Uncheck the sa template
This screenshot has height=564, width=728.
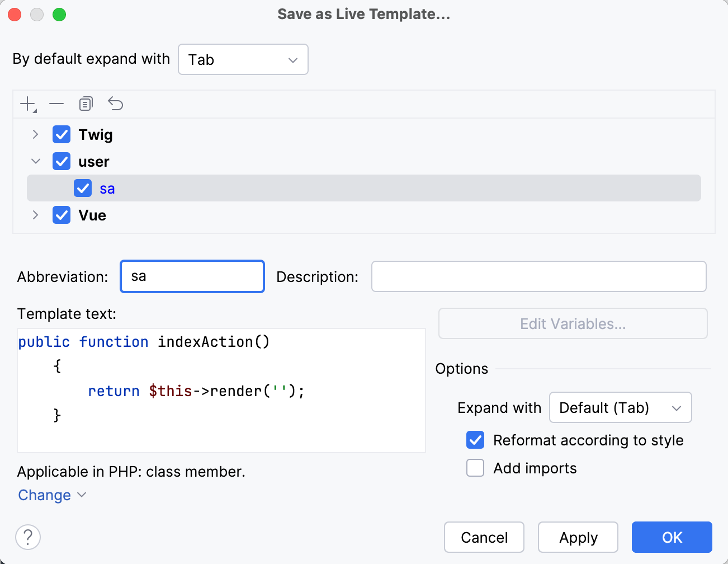pyautogui.click(x=83, y=188)
